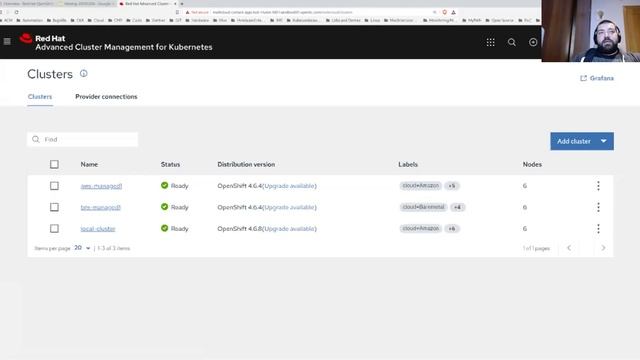Image resolution: width=640 pixels, height=360 pixels.
Task: Click Upgrade available for aws-managed1
Action: point(289,186)
